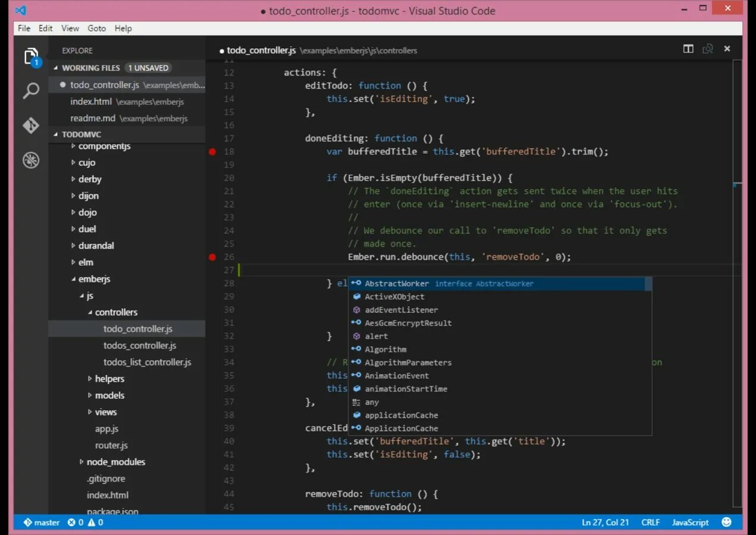Click the icon beside animationStartTime suggestion
This screenshot has width=756, height=535.
point(357,389)
